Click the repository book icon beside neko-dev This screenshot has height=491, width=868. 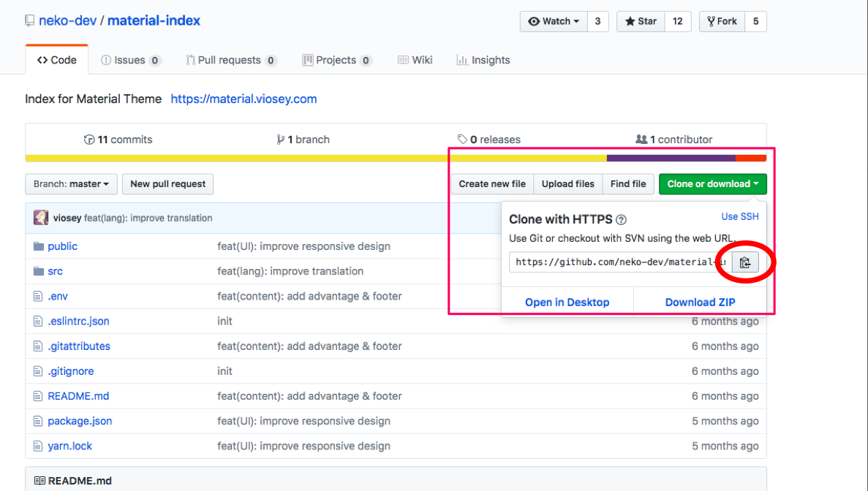click(x=30, y=21)
